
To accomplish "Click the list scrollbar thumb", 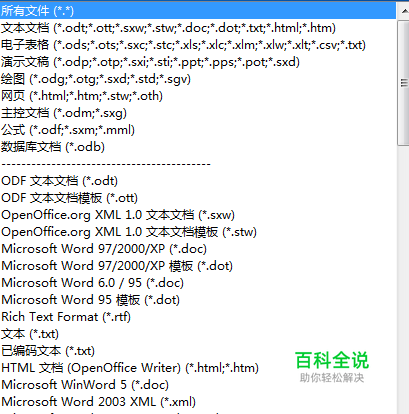I will pos(403,83).
